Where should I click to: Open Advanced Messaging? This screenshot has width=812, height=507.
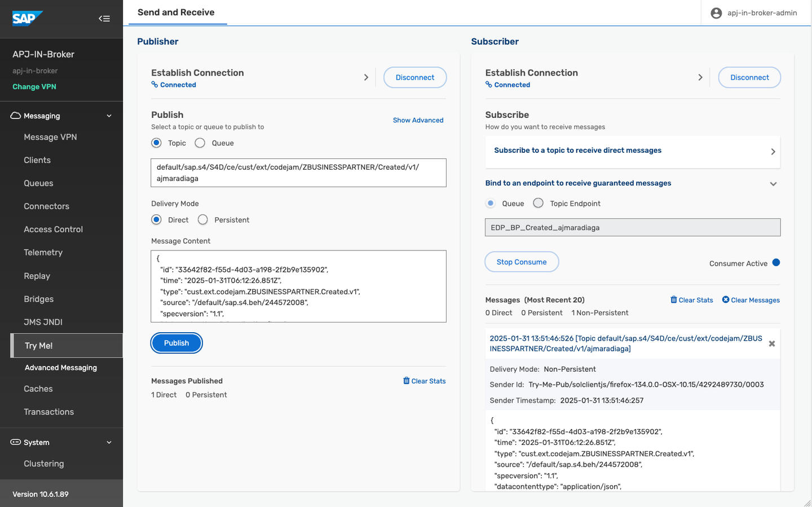pyautogui.click(x=61, y=368)
